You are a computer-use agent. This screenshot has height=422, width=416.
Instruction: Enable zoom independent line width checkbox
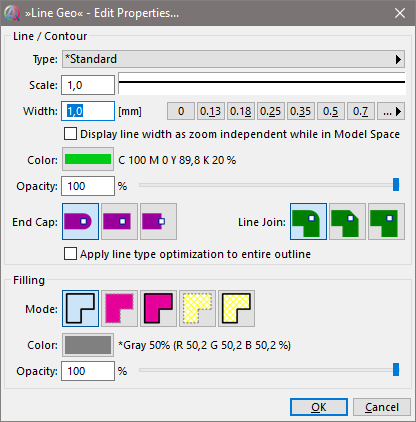[70, 134]
